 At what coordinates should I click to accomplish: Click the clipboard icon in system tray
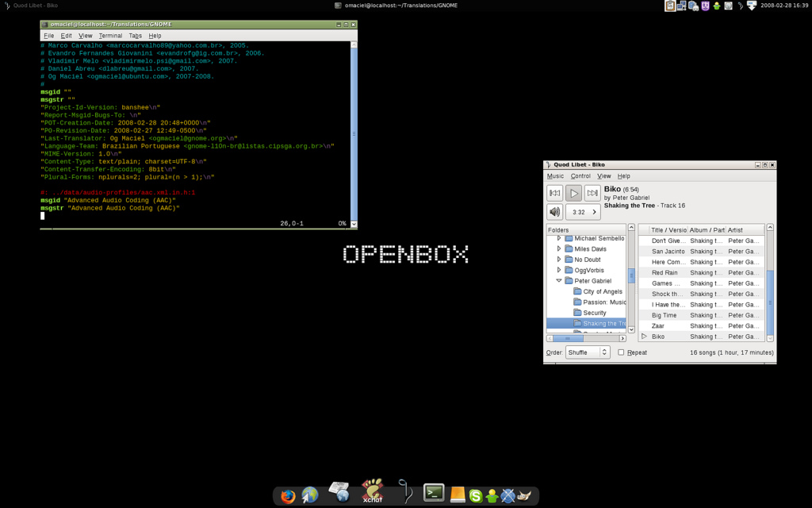pos(671,6)
